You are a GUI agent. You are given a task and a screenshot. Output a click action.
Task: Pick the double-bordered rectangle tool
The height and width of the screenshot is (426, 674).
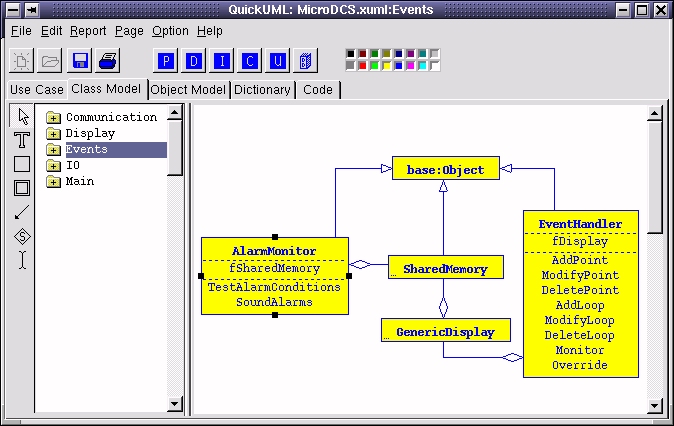click(x=22, y=188)
